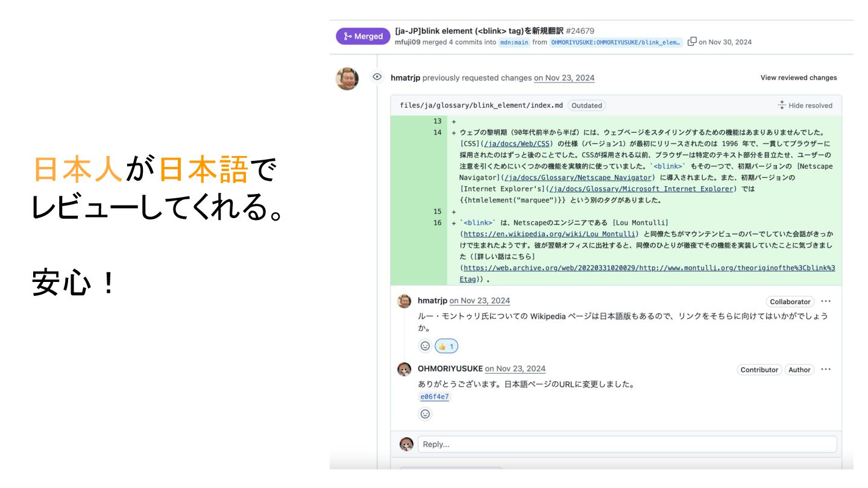Click into the Reply text field
The image size is (868, 488).
[x=627, y=445]
